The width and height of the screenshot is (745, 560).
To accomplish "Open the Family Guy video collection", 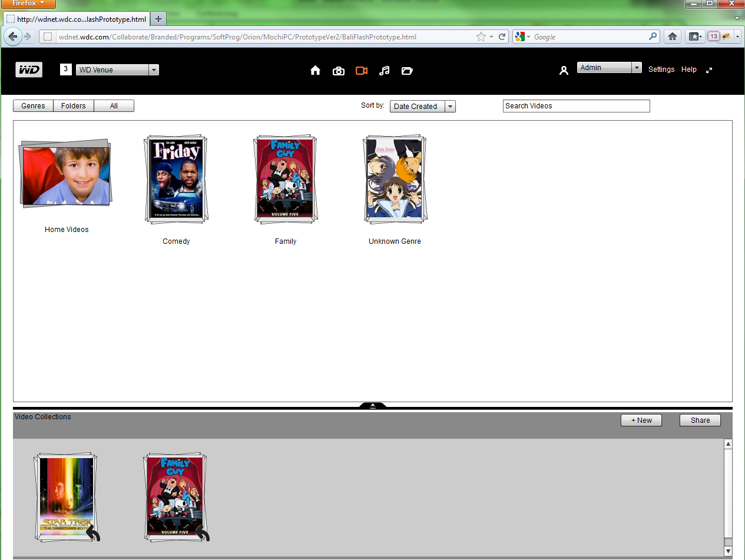I will 176,497.
